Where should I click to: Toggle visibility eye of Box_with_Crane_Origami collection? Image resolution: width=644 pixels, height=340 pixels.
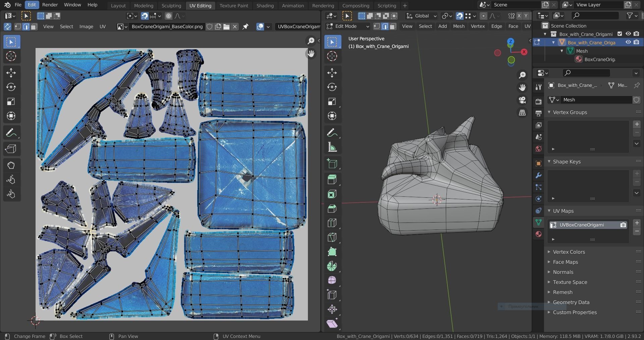click(628, 34)
